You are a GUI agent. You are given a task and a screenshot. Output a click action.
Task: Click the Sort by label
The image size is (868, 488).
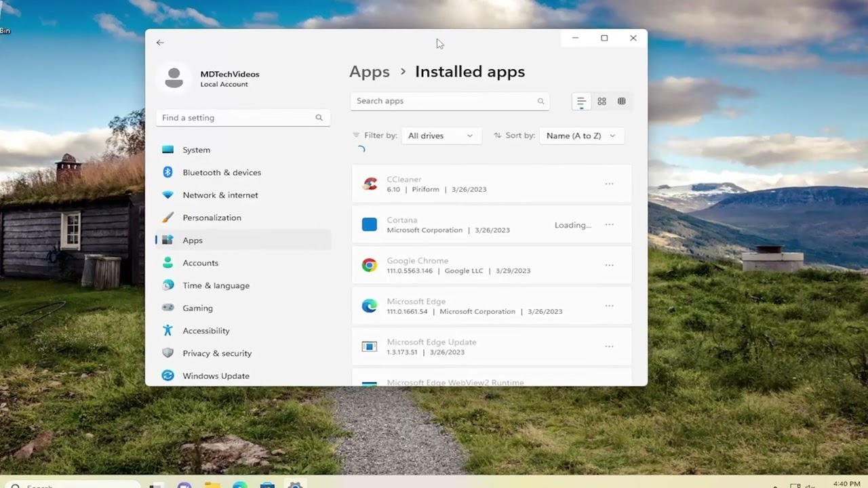[520, 136]
